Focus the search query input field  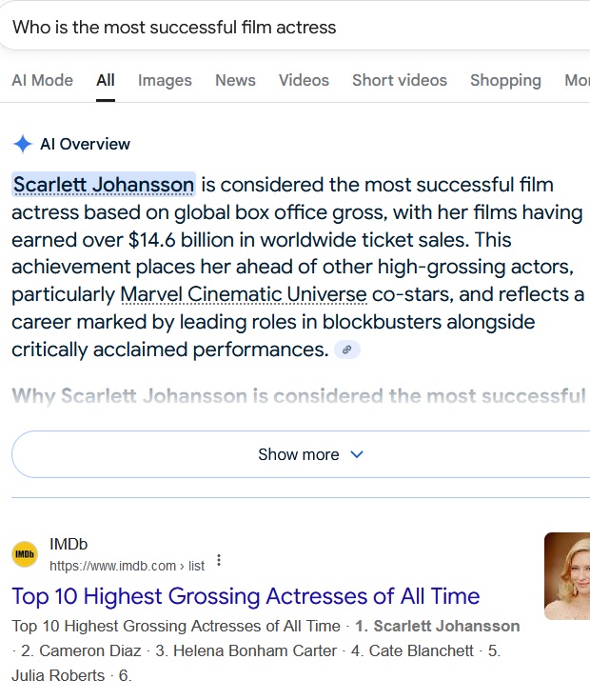pos(285,27)
